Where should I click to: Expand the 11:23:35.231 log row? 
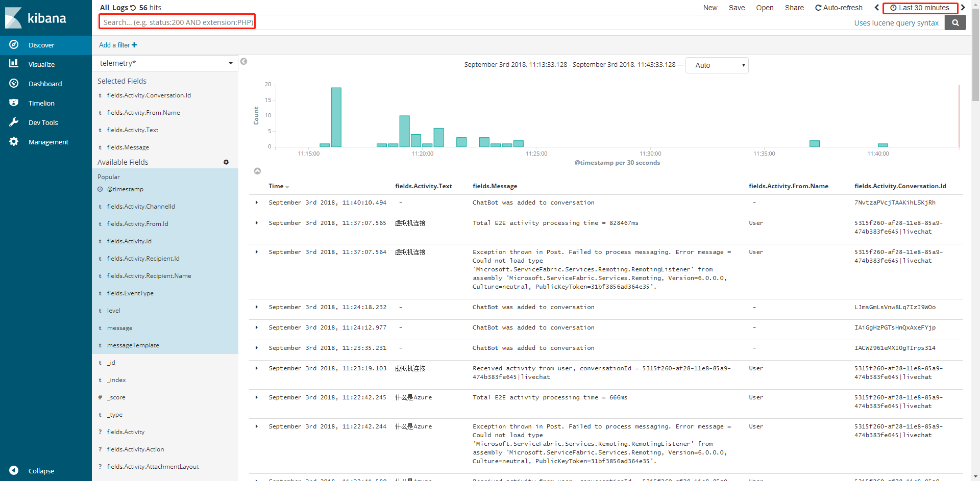(257, 348)
